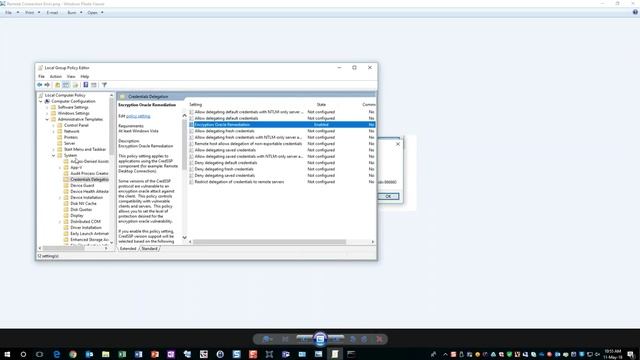Viewport: 640px width, 360px height.
Task: Collapse the Administrative Templates tree node
Action: 47,119
